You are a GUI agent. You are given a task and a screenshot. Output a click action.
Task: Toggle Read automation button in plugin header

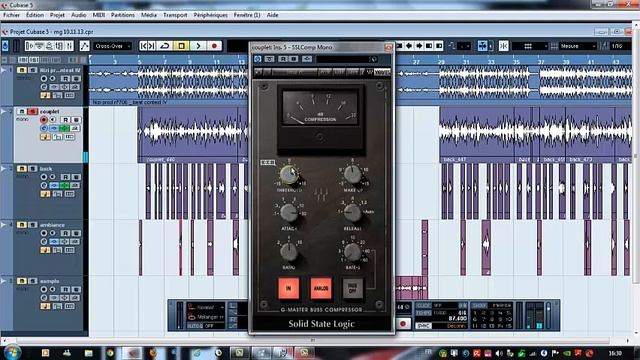point(283,59)
